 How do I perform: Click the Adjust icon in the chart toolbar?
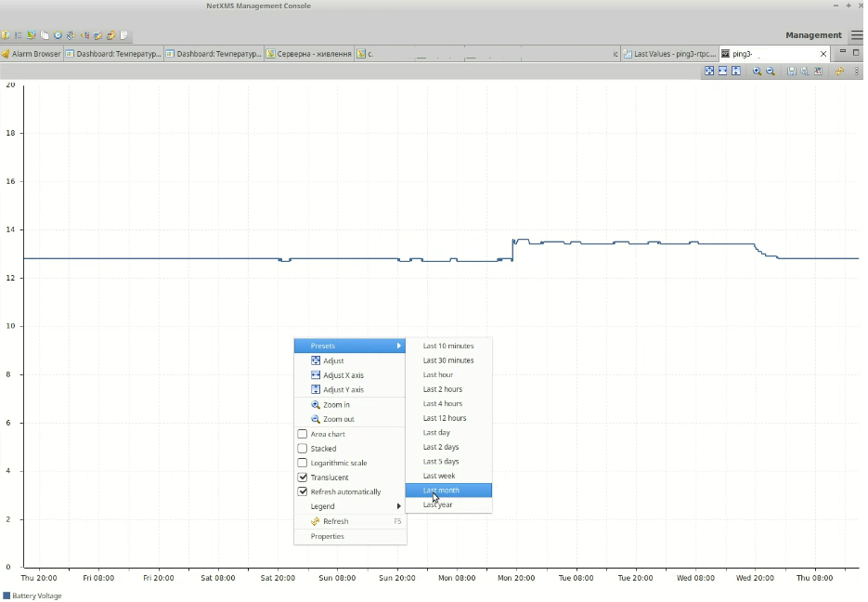click(709, 71)
